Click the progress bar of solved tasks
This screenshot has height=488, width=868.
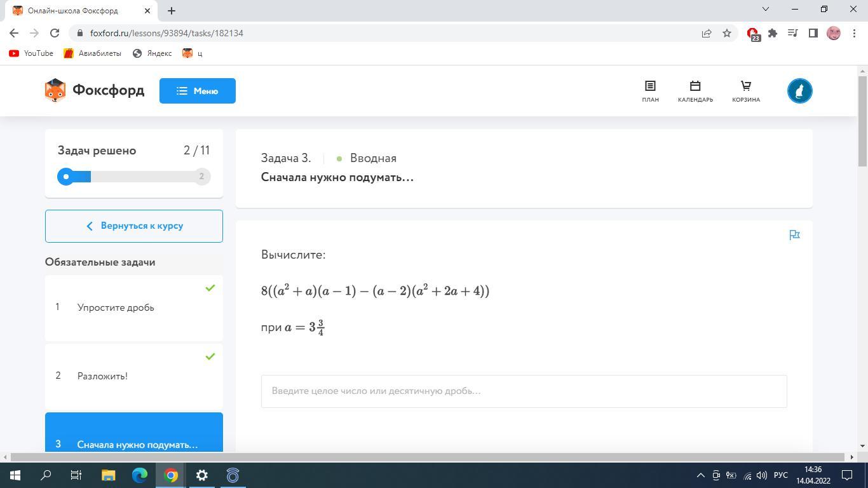[x=134, y=177]
